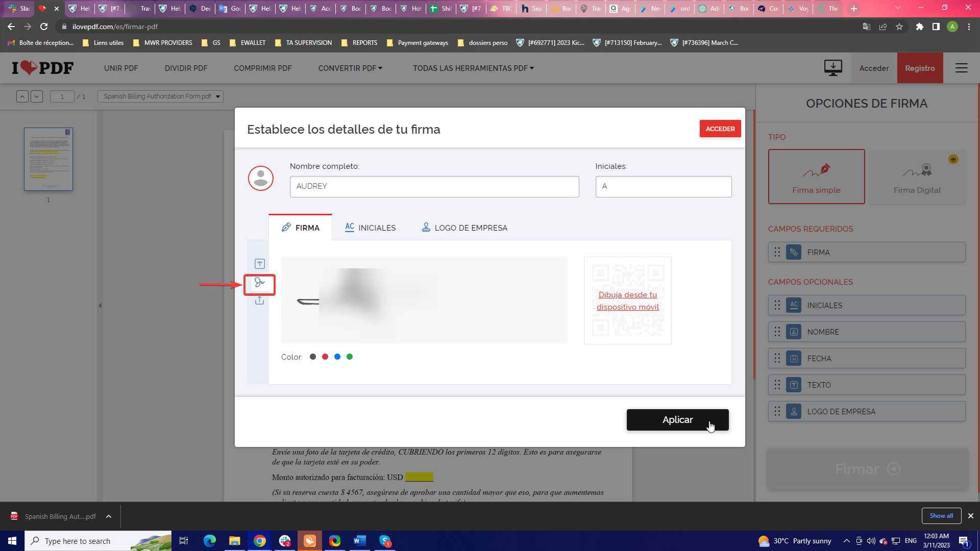Screen dimensions: 980x551
Task: Click the Nombre completo input field
Action: [434, 187]
